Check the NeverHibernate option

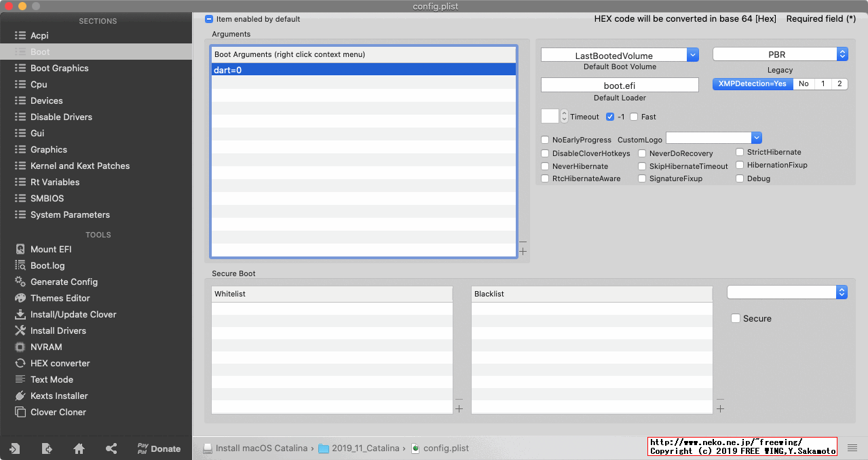544,166
